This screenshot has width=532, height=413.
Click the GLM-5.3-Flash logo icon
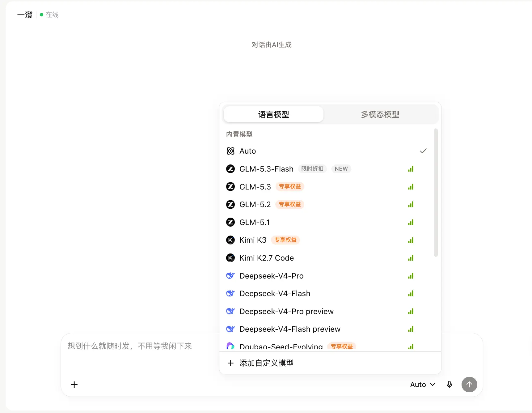(230, 169)
